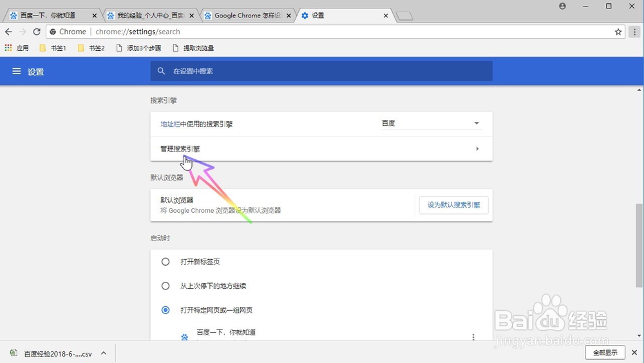
Task: Open the 提取浏览量 bookmark
Action: coord(193,48)
